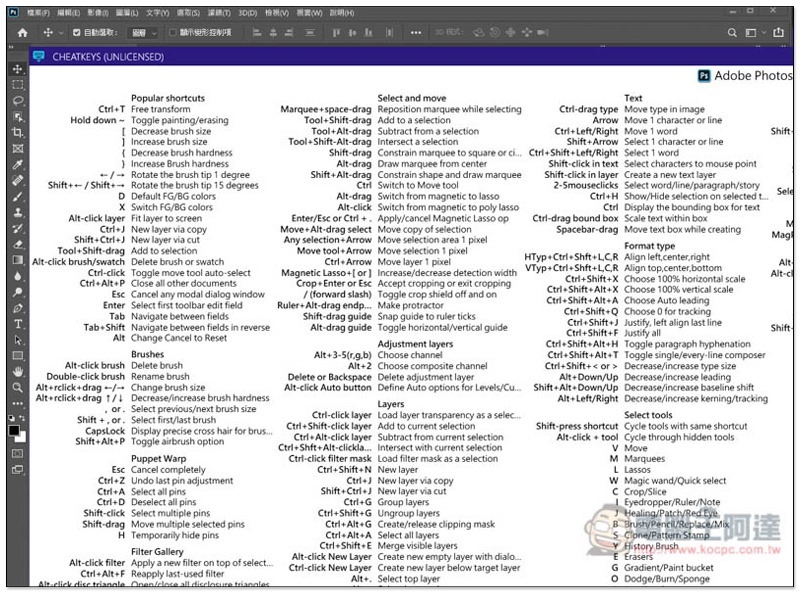Open the Move tool preset picker arrow
This screenshot has width=800, height=594.
point(61,33)
